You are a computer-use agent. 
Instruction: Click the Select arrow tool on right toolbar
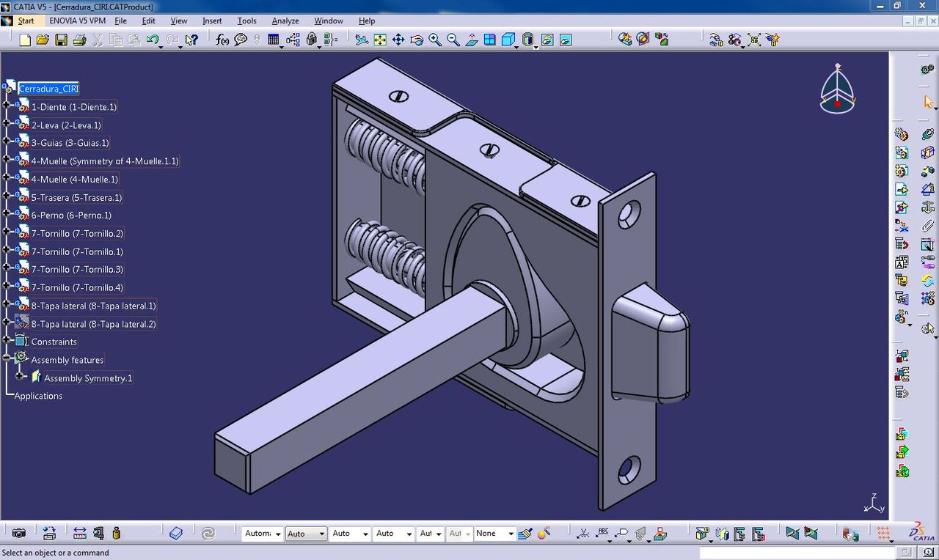pos(928,102)
